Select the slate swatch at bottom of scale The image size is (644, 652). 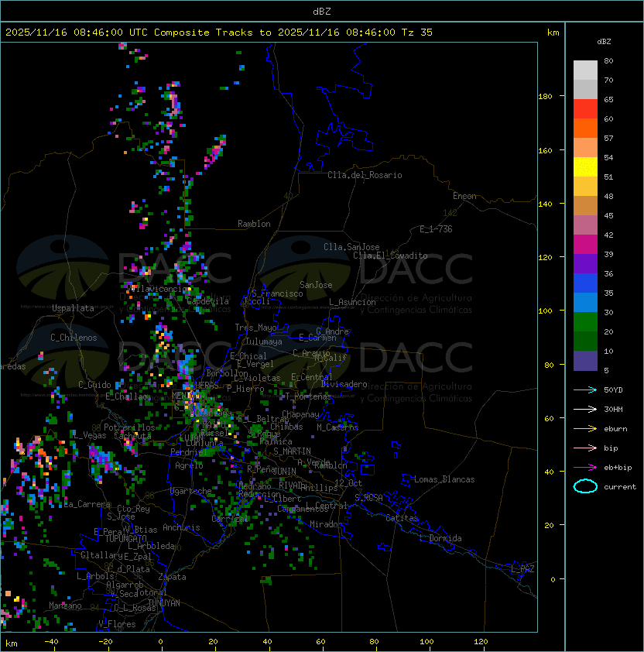point(585,361)
